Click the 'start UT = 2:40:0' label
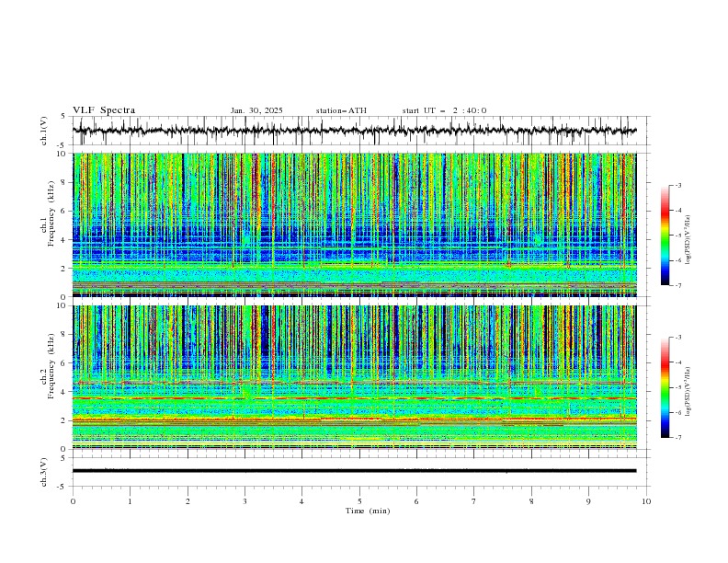Viewport: 728px width, 563px height. [x=444, y=110]
